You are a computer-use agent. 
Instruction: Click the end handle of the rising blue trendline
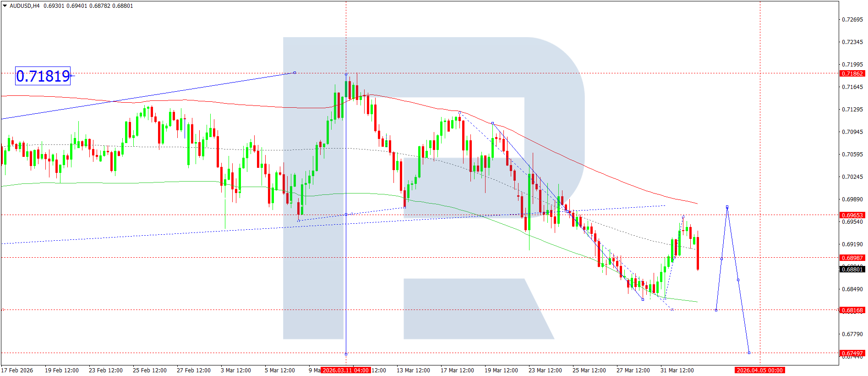[x=295, y=72]
